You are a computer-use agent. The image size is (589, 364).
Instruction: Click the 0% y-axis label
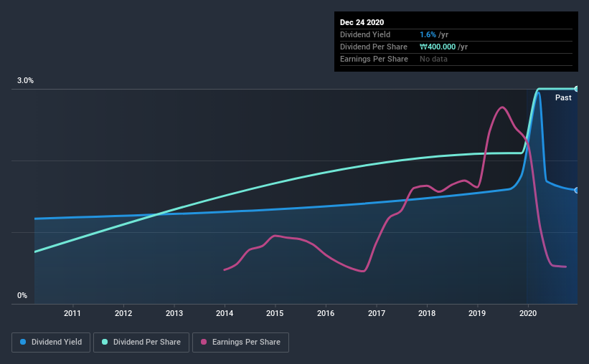point(22,296)
